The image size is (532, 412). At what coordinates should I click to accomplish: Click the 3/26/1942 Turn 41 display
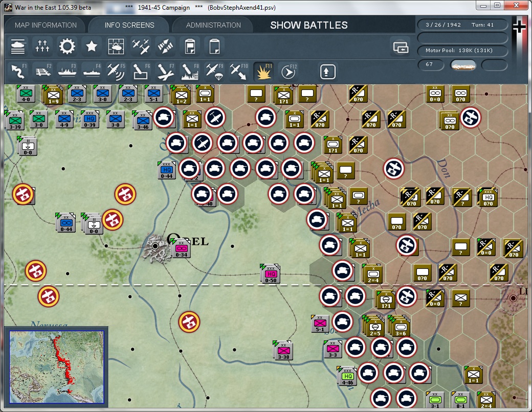coord(462,25)
